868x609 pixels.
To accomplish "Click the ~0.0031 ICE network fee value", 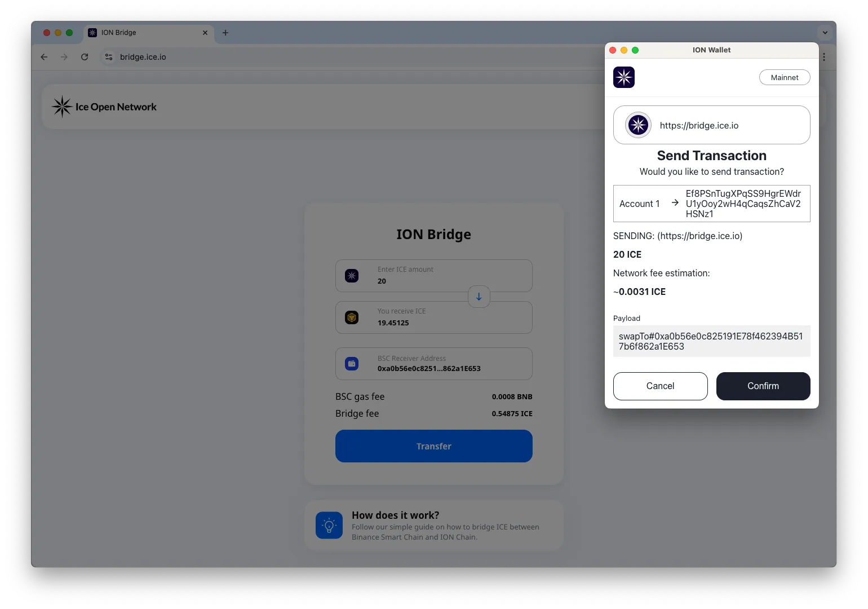I will pos(640,292).
